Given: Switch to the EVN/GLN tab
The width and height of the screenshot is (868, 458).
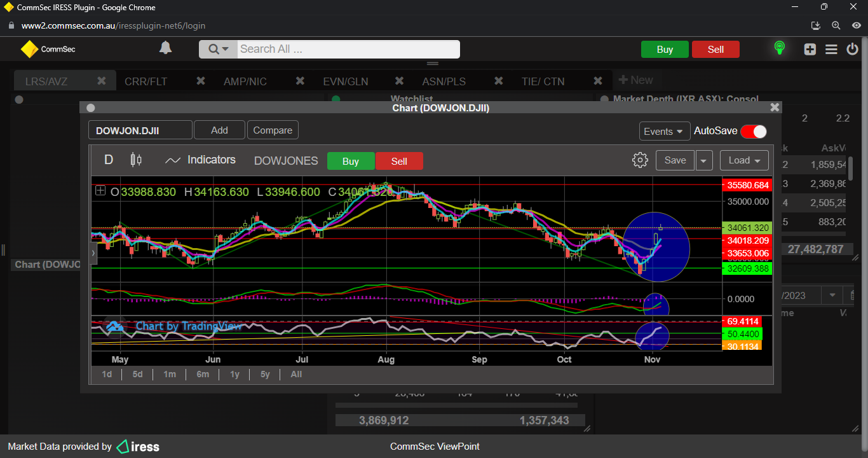Looking at the screenshot, I should pyautogui.click(x=345, y=81).
